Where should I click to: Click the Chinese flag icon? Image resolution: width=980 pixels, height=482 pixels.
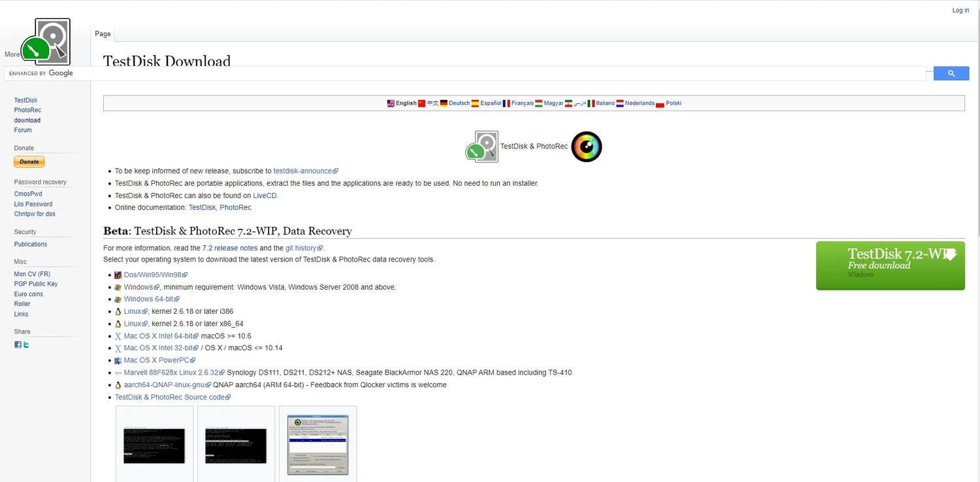click(x=421, y=103)
